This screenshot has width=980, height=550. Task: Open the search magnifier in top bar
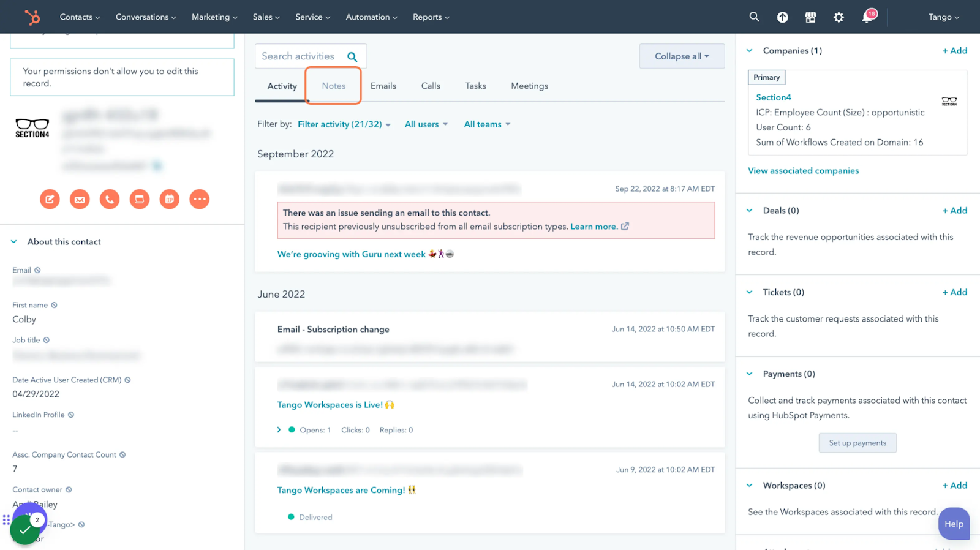754,17
